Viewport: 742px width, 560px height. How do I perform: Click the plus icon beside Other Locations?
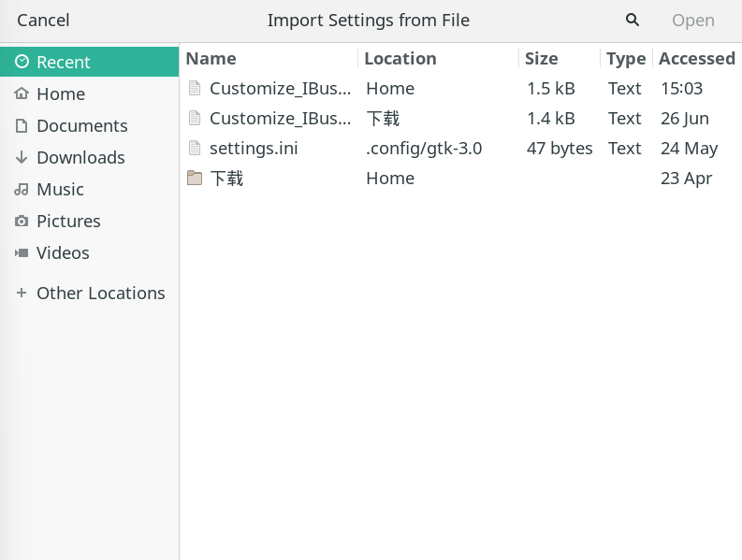22,294
